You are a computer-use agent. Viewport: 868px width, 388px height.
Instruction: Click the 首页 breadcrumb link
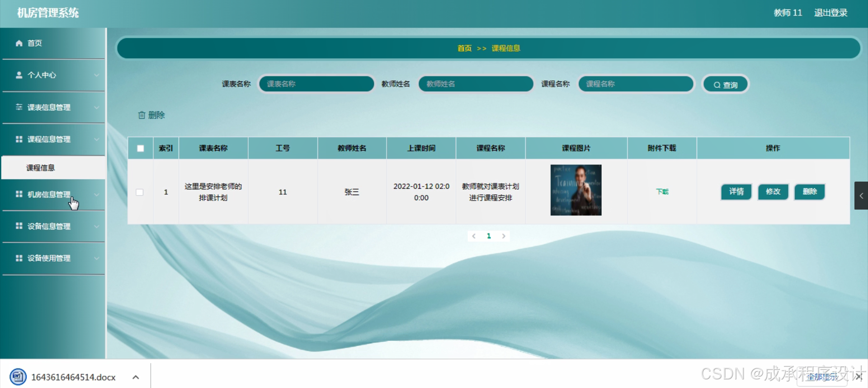[x=464, y=48]
